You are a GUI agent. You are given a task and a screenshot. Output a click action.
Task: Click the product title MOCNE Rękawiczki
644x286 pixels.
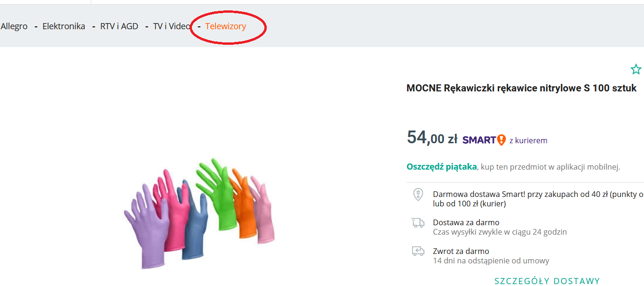pos(521,88)
